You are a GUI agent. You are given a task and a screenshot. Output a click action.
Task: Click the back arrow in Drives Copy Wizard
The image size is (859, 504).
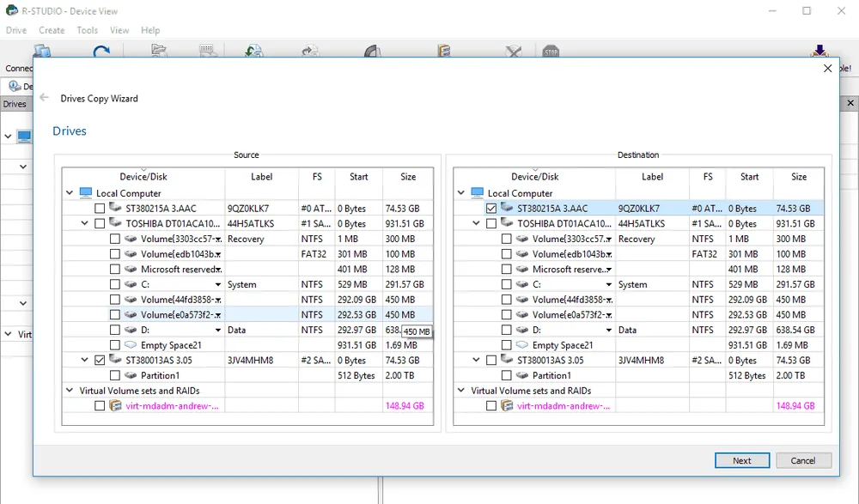[x=45, y=98]
